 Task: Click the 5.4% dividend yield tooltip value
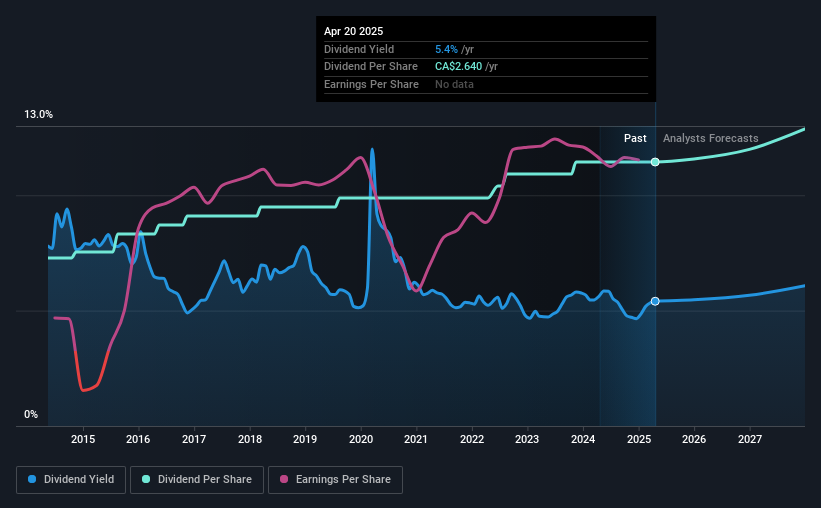446,49
